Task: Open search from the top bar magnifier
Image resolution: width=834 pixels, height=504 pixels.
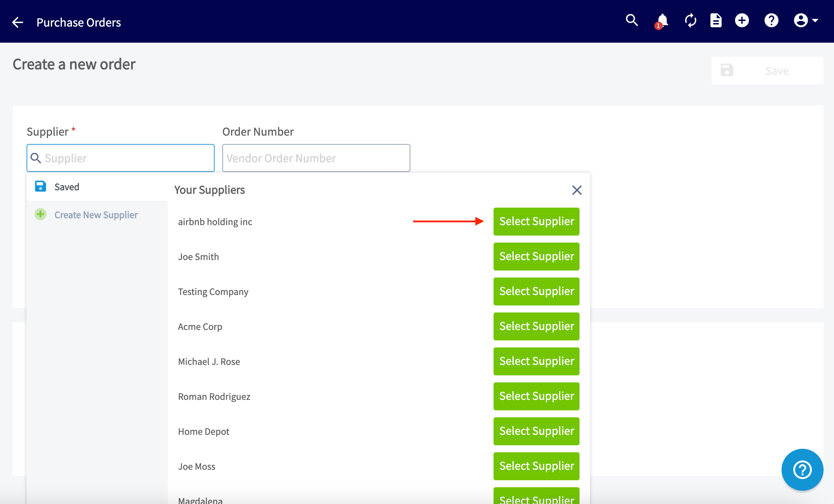Action: pos(632,21)
